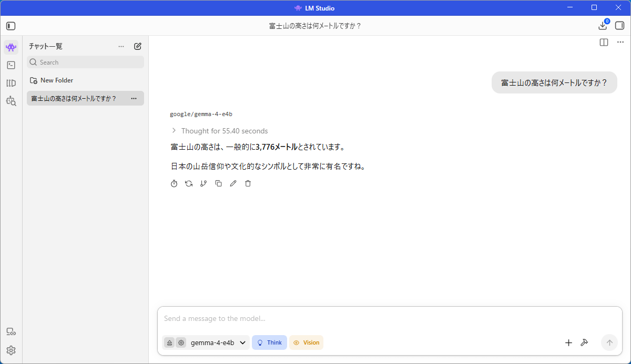The height and width of the screenshot is (364, 631).
Task: Open the Developer terminal icon in sidebar
Action: [11, 65]
